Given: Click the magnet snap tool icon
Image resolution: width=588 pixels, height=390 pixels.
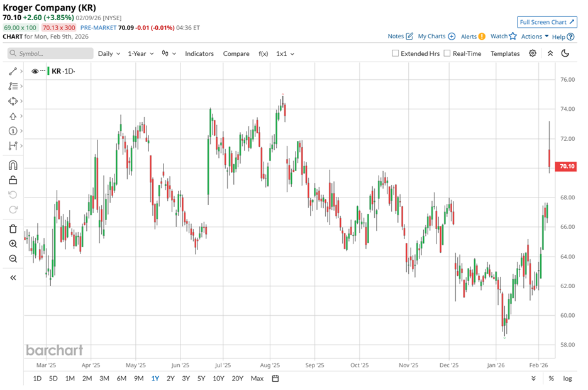Looking at the screenshot, I should [x=13, y=165].
